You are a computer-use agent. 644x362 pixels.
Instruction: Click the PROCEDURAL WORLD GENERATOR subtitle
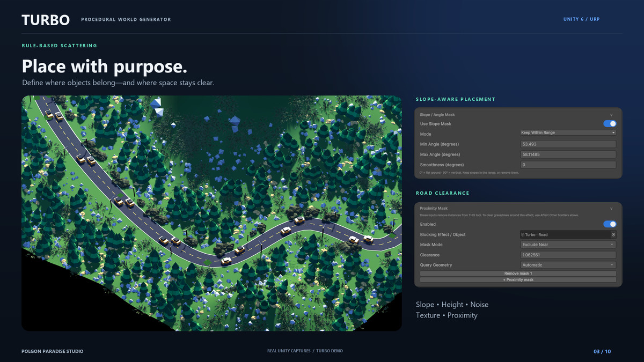tap(126, 20)
